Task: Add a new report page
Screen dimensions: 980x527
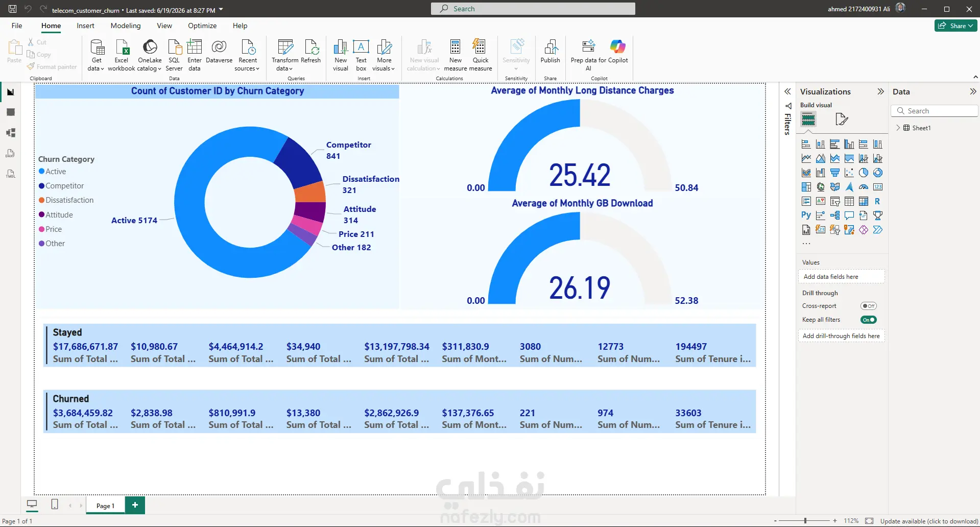Action: pyautogui.click(x=135, y=505)
